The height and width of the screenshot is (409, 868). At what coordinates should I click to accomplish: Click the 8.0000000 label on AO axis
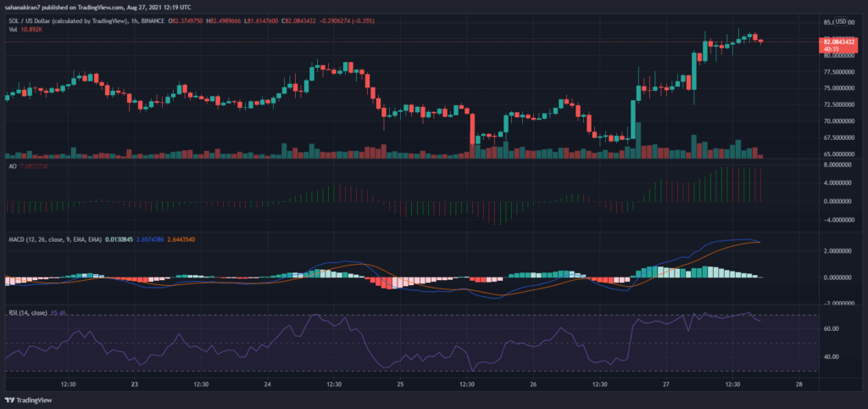[x=838, y=165]
